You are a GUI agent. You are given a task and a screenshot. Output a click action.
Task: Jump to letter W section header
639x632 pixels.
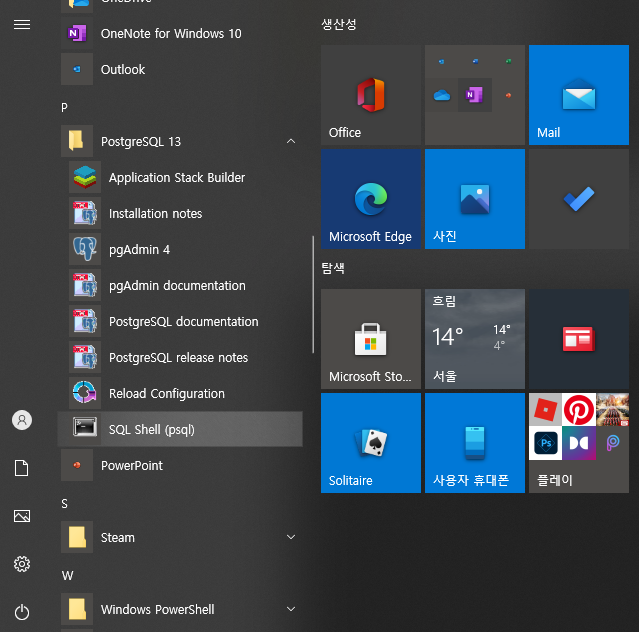pos(67,576)
